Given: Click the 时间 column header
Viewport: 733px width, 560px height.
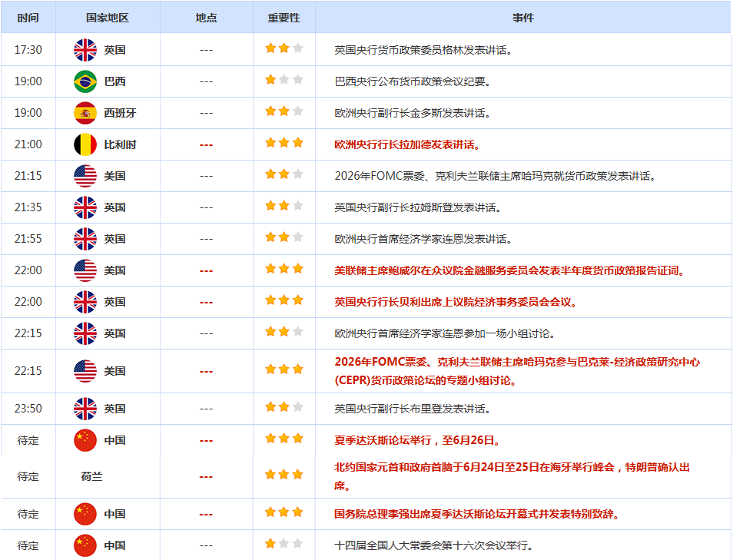Looking at the screenshot, I should [x=28, y=18].
